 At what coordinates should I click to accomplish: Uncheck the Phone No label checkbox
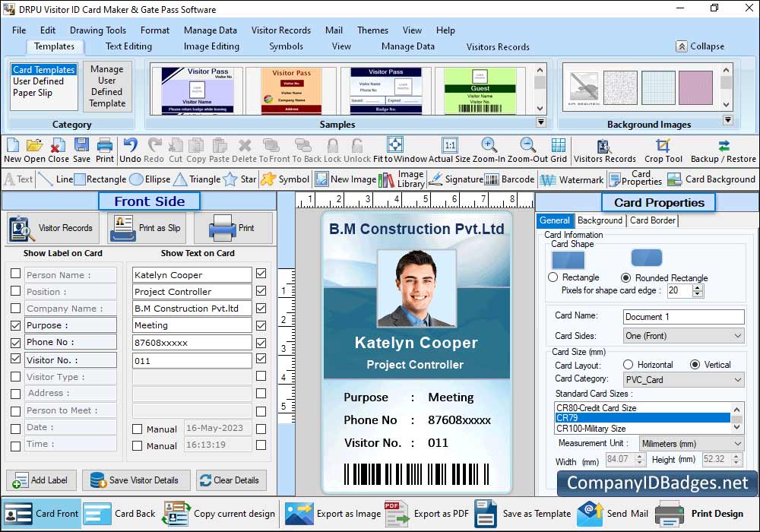pos(15,343)
